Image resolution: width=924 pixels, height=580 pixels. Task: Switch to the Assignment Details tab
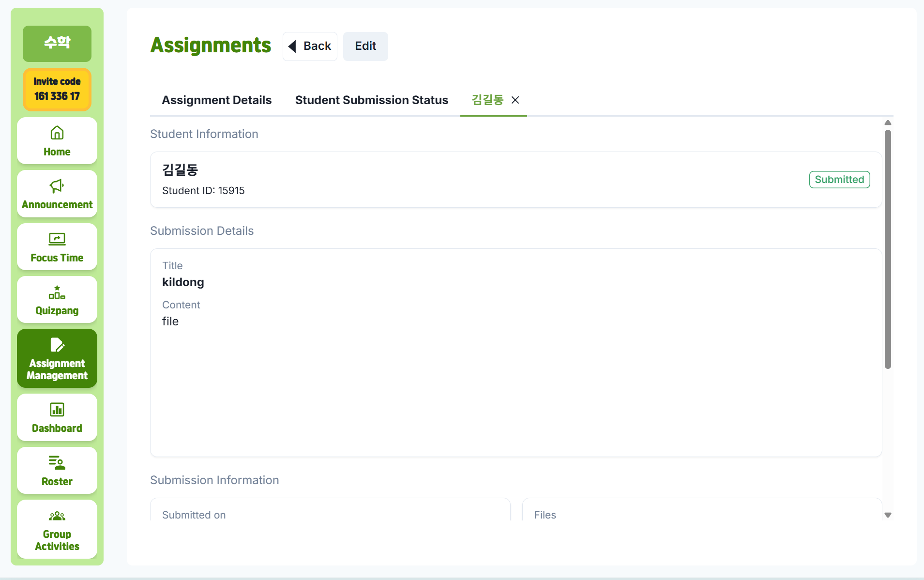click(216, 100)
